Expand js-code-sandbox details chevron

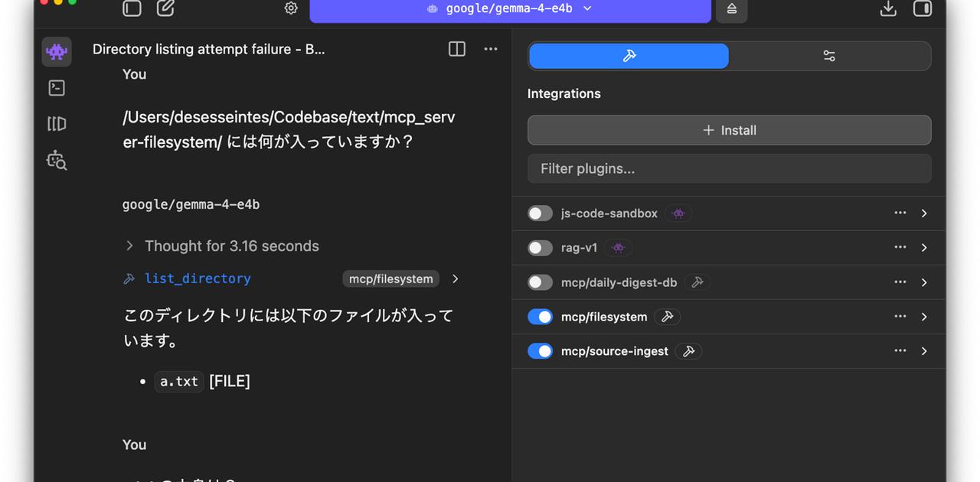(924, 213)
